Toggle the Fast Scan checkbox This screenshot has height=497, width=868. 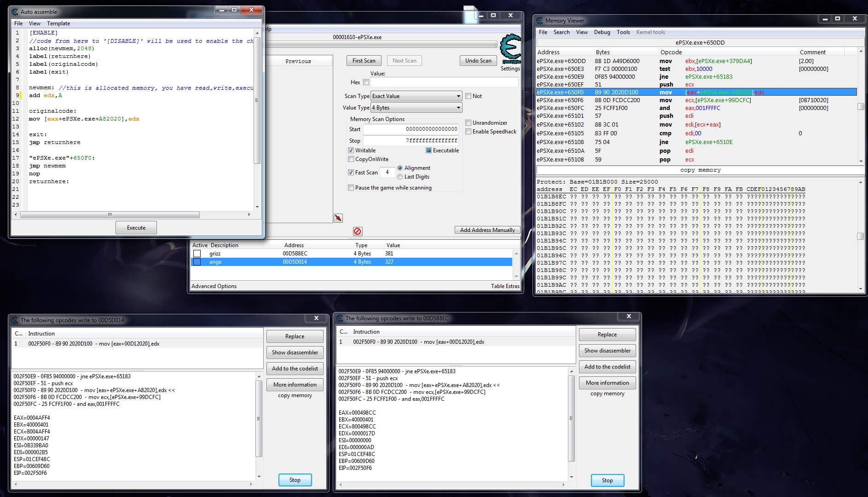coord(351,173)
